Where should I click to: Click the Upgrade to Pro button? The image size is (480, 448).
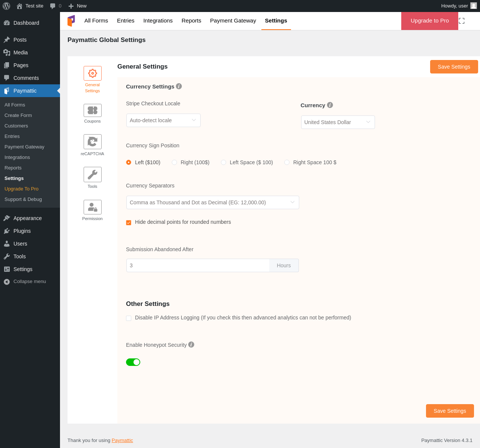click(x=430, y=21)
